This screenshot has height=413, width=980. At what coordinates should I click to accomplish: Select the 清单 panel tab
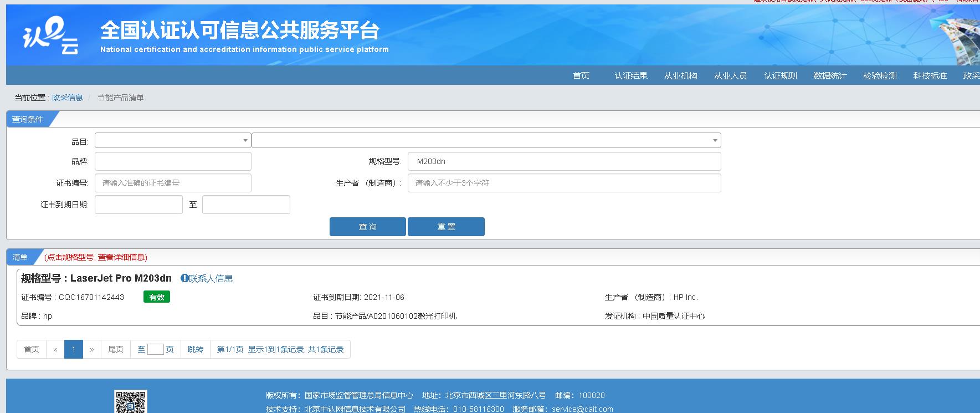(20, 257)
